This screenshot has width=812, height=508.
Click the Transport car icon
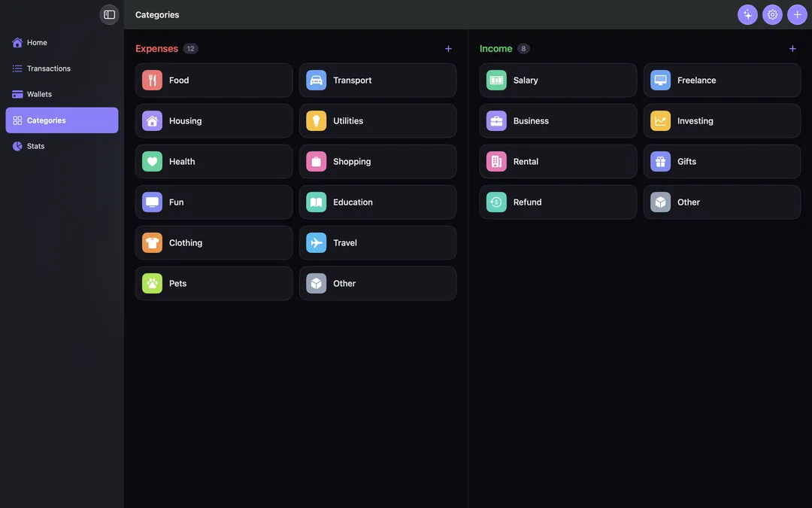pyautogui.click(x=316, y=81)
